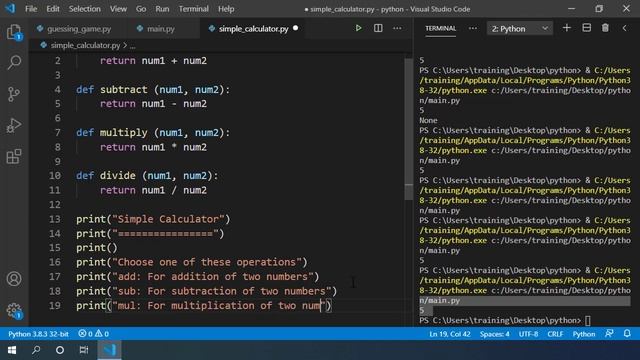Open the Terminal menu
This screenshot has height=360, width=640.
coord(193,9)
